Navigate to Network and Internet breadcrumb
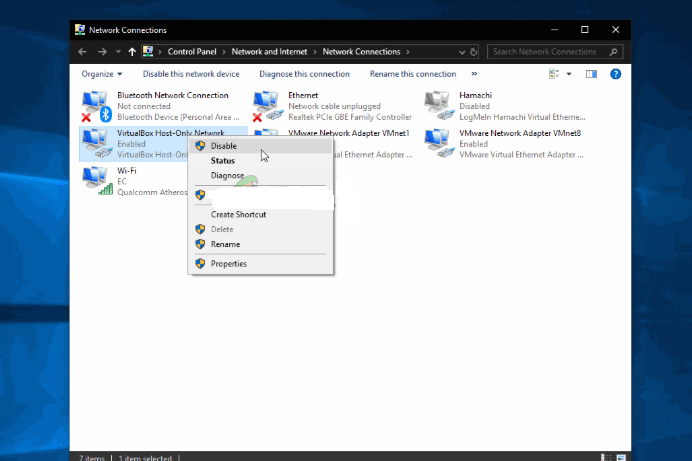This screenshot has width=692, height=461. point(269,52)
